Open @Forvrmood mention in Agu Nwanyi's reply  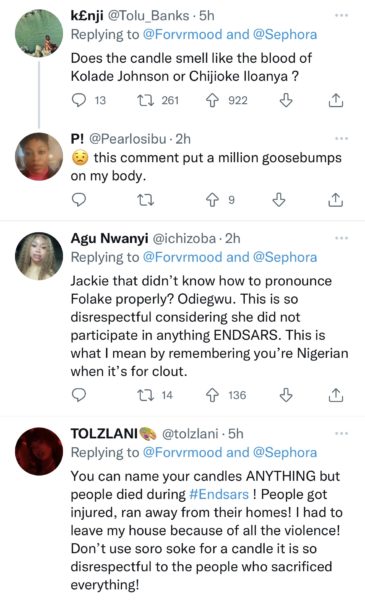[182, 257]
